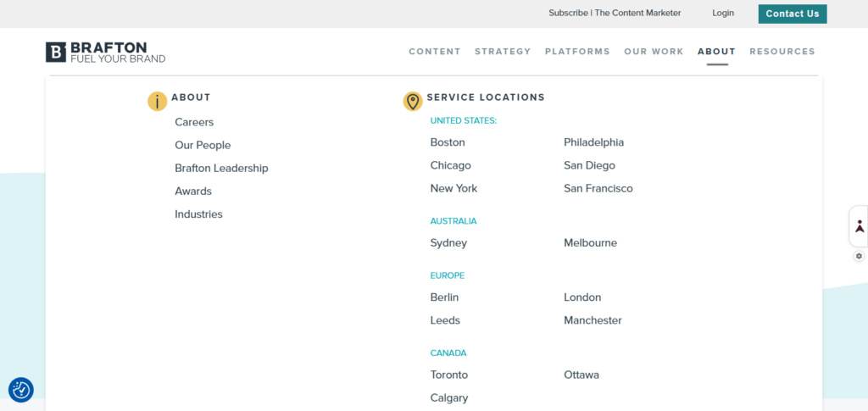
Task: Select the New York location
Action: tap(453, 189)
